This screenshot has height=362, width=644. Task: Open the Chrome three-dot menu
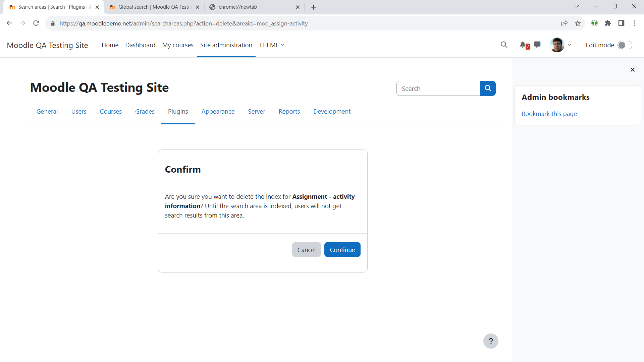click(635, 23)
